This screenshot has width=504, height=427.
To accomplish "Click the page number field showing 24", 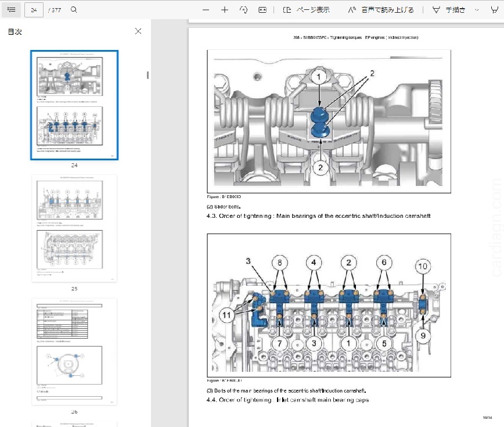I will pyautogui.click(x=34, y=10).
